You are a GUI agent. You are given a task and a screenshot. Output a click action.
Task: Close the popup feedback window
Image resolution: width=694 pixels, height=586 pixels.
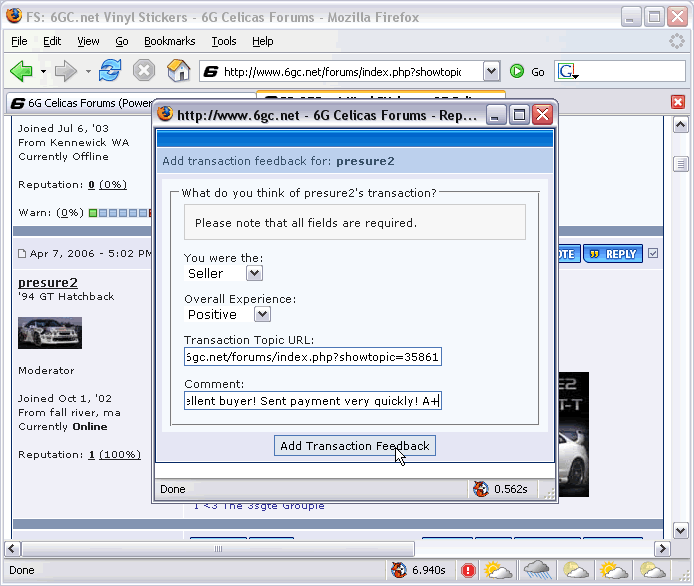(543, 115)
